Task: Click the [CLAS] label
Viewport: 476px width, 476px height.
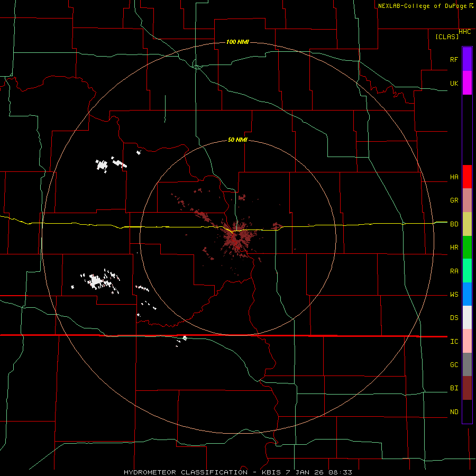Action: coord(447,36)
